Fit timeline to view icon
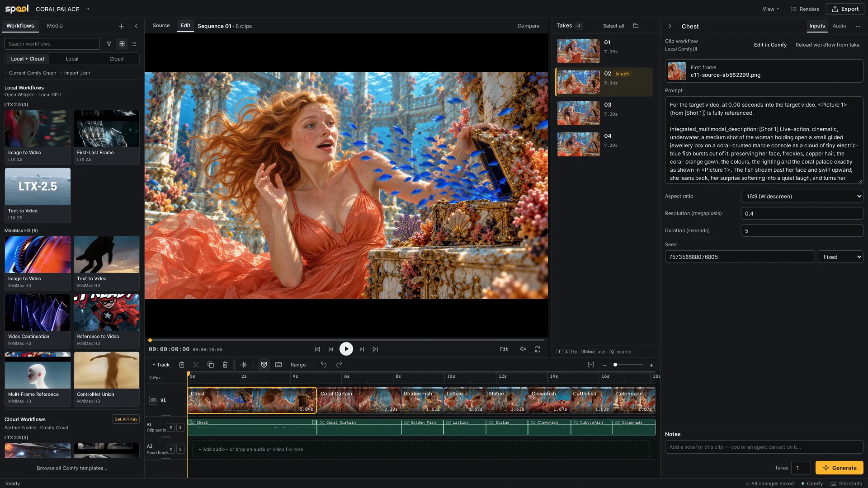 [591, 365]
